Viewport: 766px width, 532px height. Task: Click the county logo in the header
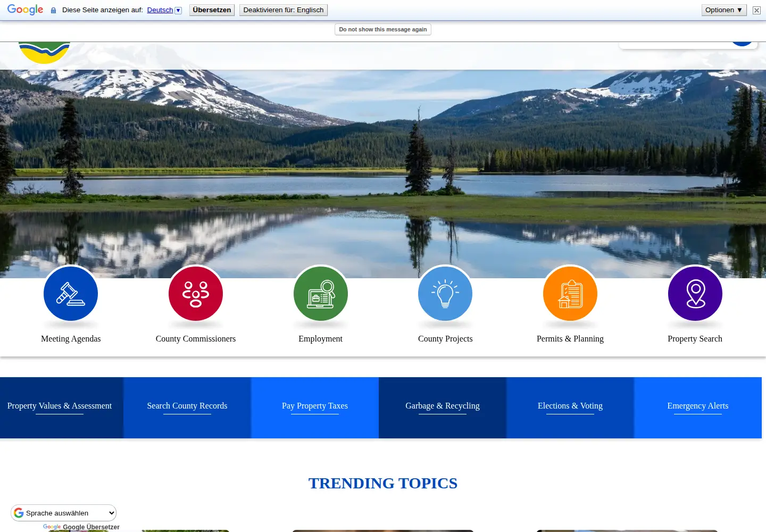45,53
